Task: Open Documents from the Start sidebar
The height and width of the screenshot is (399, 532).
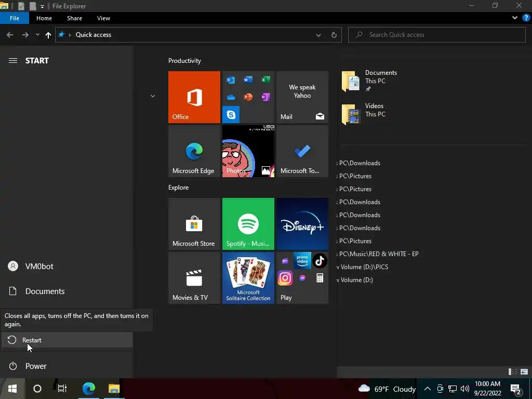Action: tap(67, 291)
